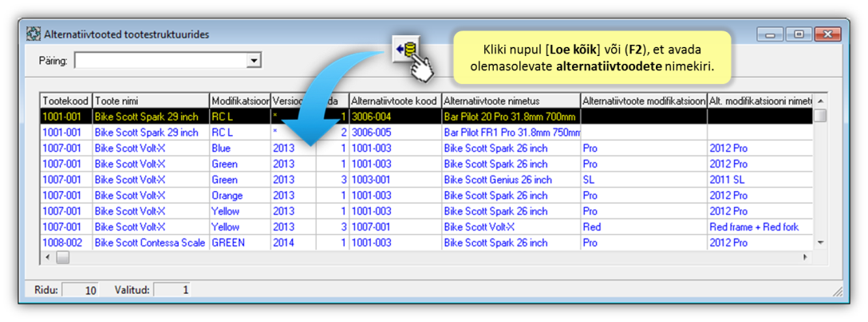Click the Alternatiivtoote modifikatsioon column header

[644, 101]
